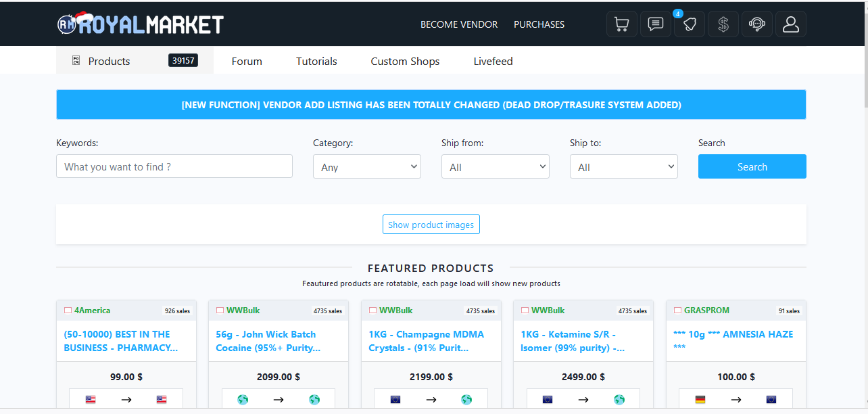Open the PURCHASES link
Viewport: 868px width, 414px height.
click(x=539, y=24)
